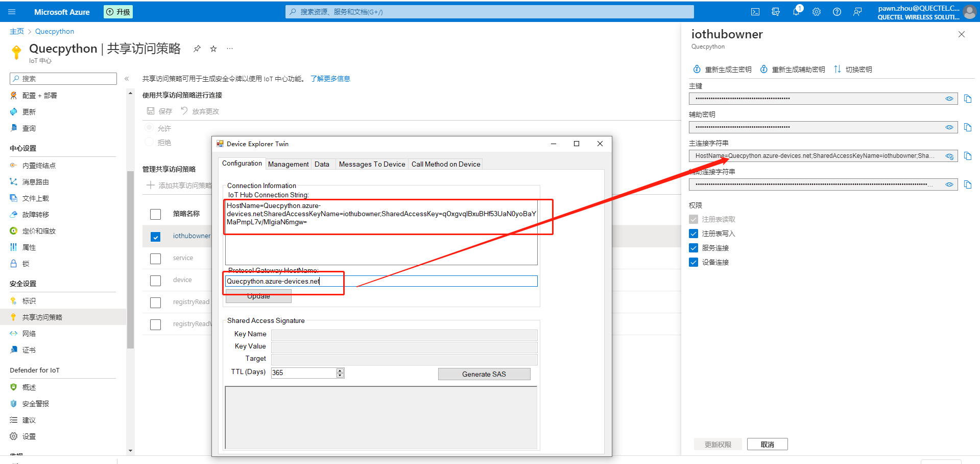Copy the secondary key value

click(x=968, y=127)
